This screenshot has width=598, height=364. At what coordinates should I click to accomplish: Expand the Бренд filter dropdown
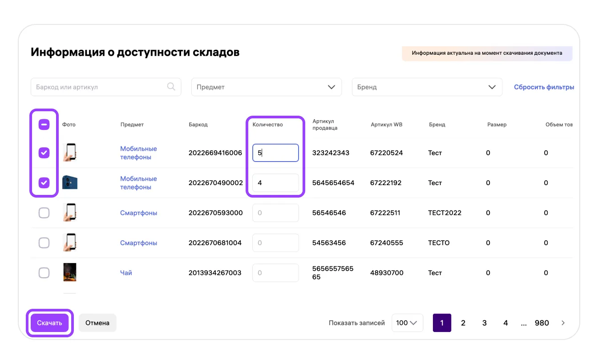point(427,87)
